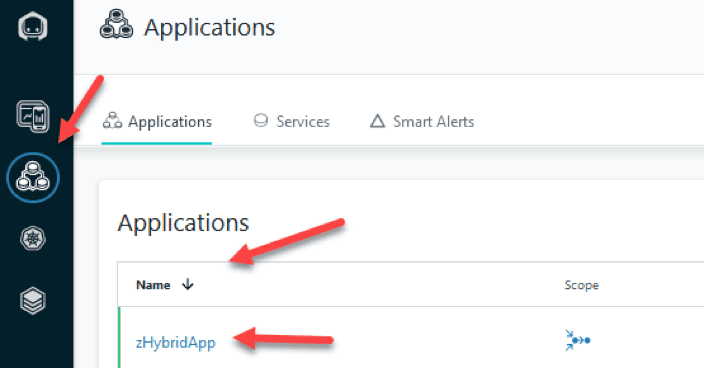Open the Infrastructure stacked layers sidebar icon
The height and width of the screenshot is (368, 704).
(x=33, y=300)
